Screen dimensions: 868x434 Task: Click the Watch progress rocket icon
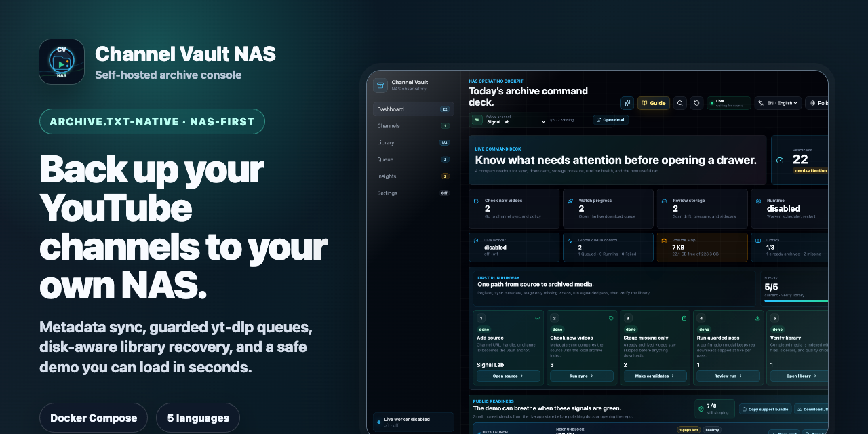point(570,201)
